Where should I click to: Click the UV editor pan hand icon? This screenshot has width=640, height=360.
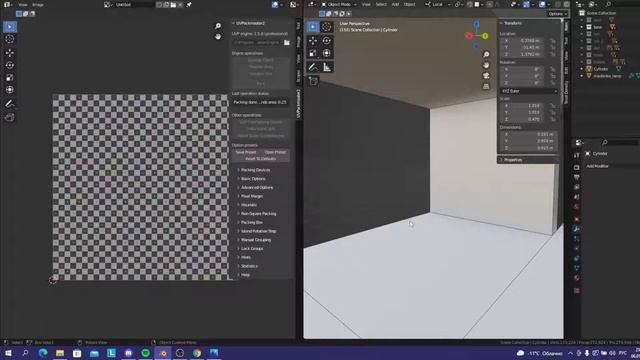[218, 37]
